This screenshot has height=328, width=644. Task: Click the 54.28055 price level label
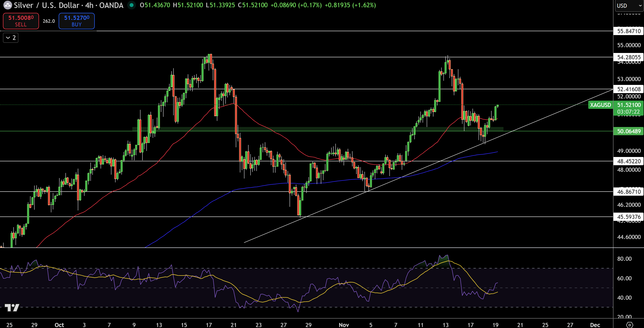pos(628,57)
